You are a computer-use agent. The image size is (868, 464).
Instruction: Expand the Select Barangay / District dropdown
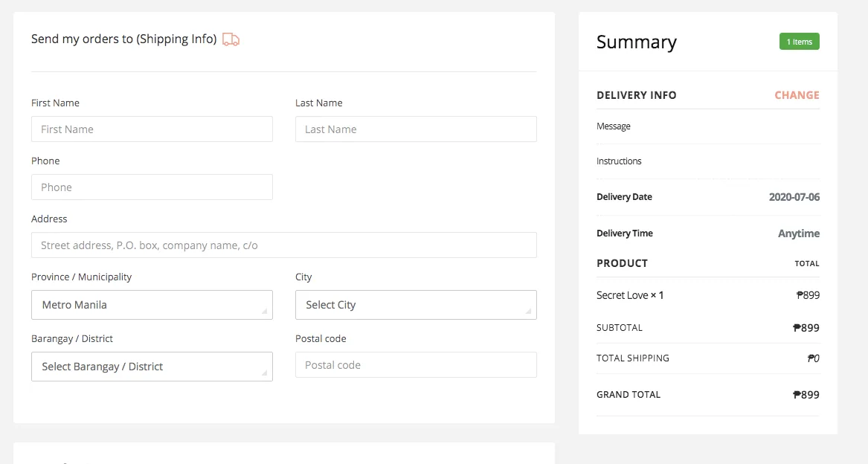(152, 367)
